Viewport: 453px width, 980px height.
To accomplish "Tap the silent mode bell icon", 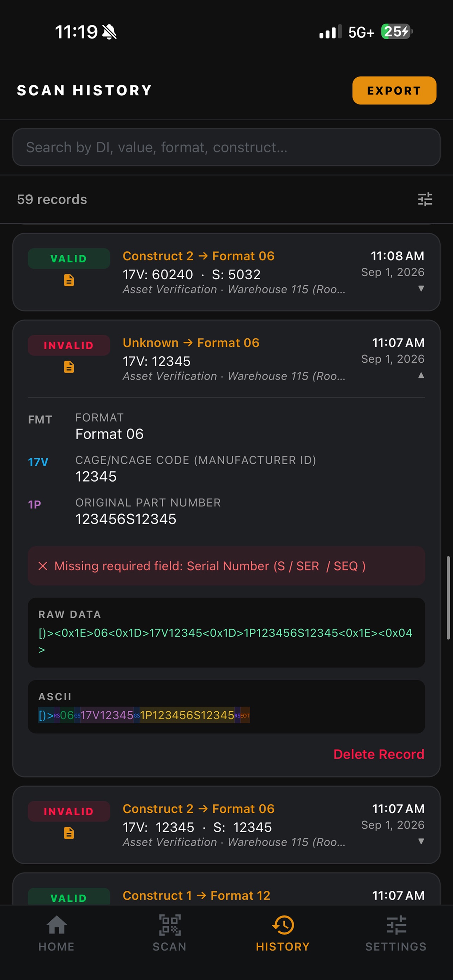I will point(109,32).
